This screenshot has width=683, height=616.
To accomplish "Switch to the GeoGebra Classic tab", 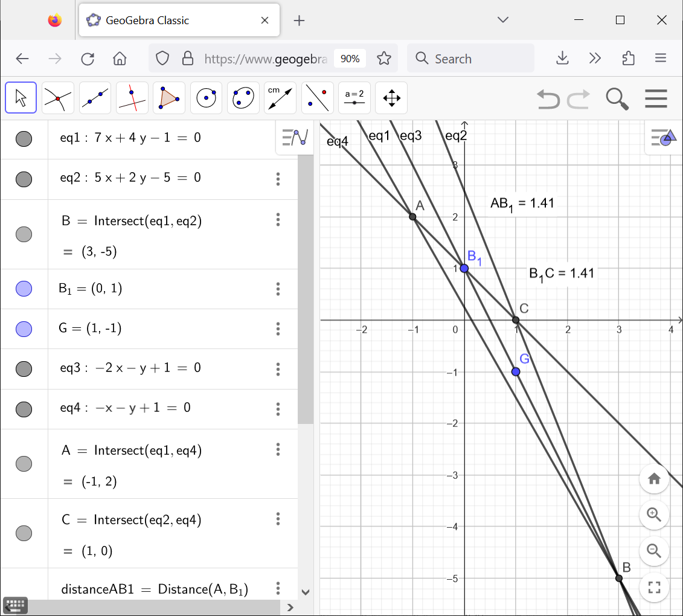I will pos(179,20).
